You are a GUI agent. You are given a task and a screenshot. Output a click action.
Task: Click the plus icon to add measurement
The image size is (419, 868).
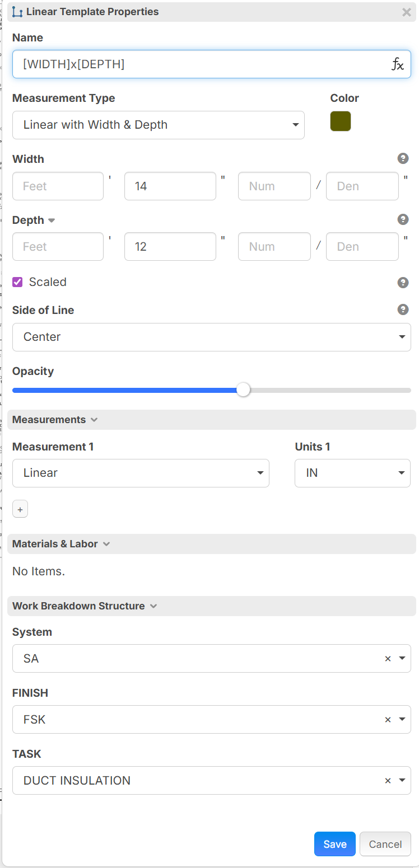click(20, 510)
